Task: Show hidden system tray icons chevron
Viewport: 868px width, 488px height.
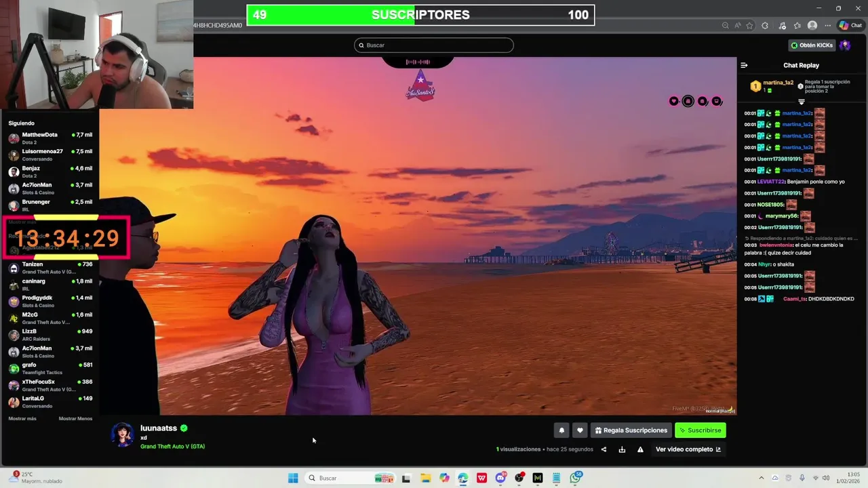Action: tap(761, 478)
